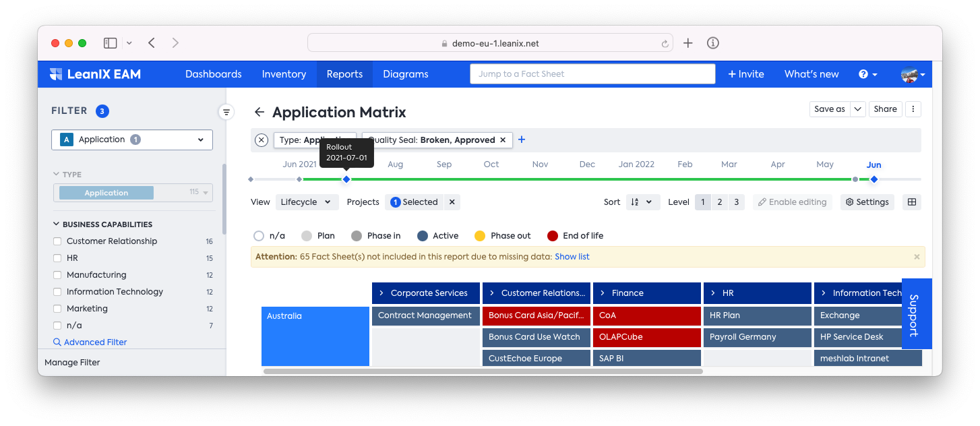Viewport: 980px width, 426px height.
Task: Open the Inventory tab
Action: click(284, 74)
